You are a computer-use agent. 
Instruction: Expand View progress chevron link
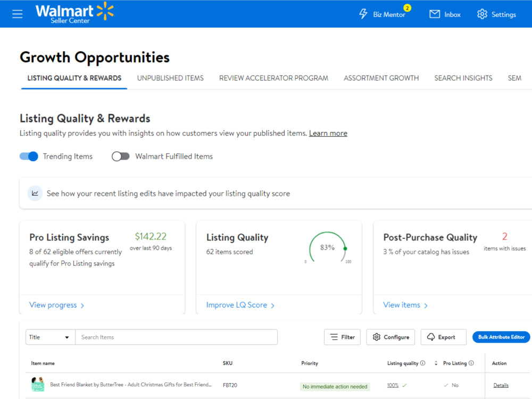[57, 305]
